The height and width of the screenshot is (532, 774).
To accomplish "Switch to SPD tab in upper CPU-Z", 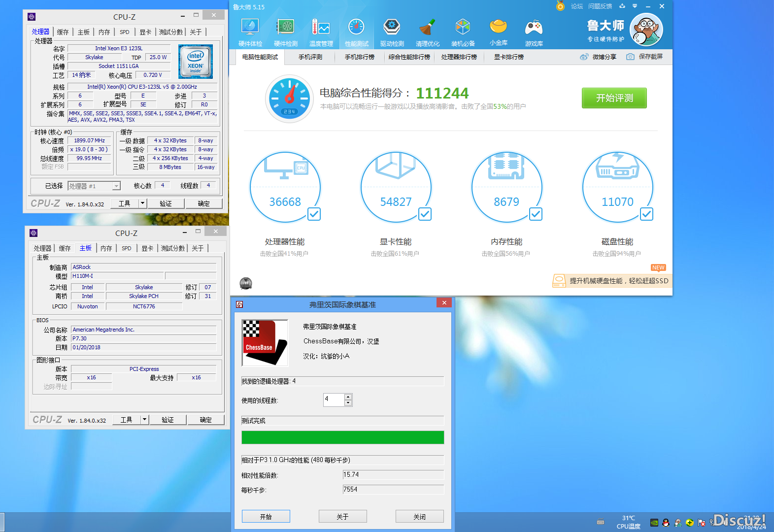I will click(125, 32).
